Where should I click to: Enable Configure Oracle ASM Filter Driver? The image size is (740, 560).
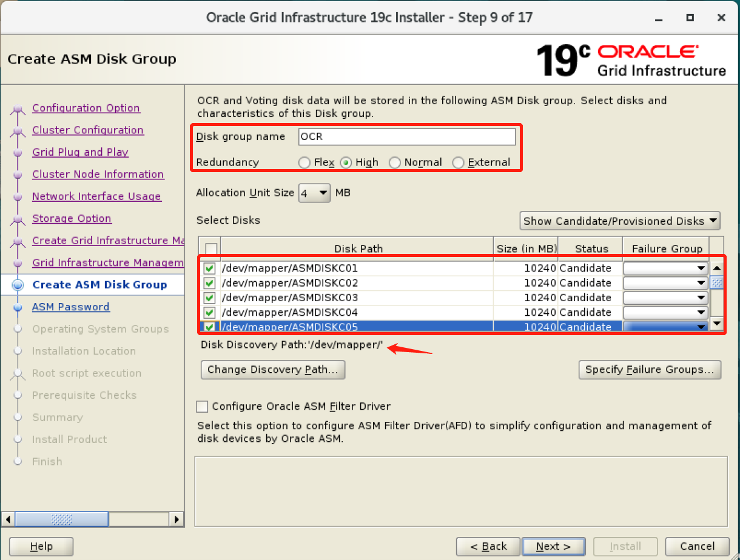(202, 407)
